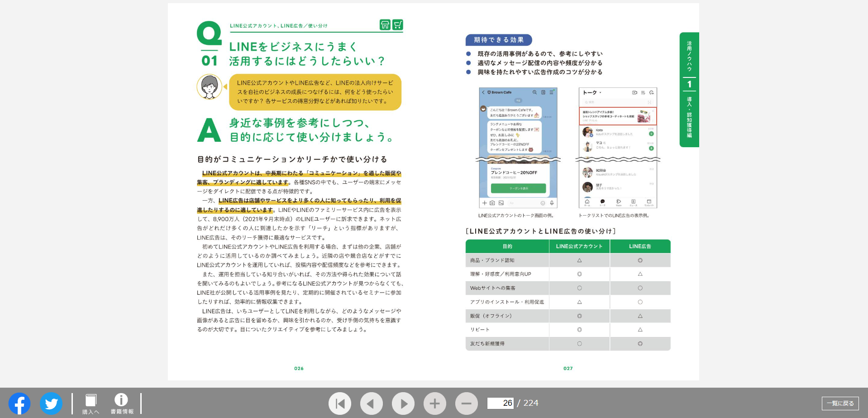Open 書籍情報 with the info icon

tap(121, 402)
